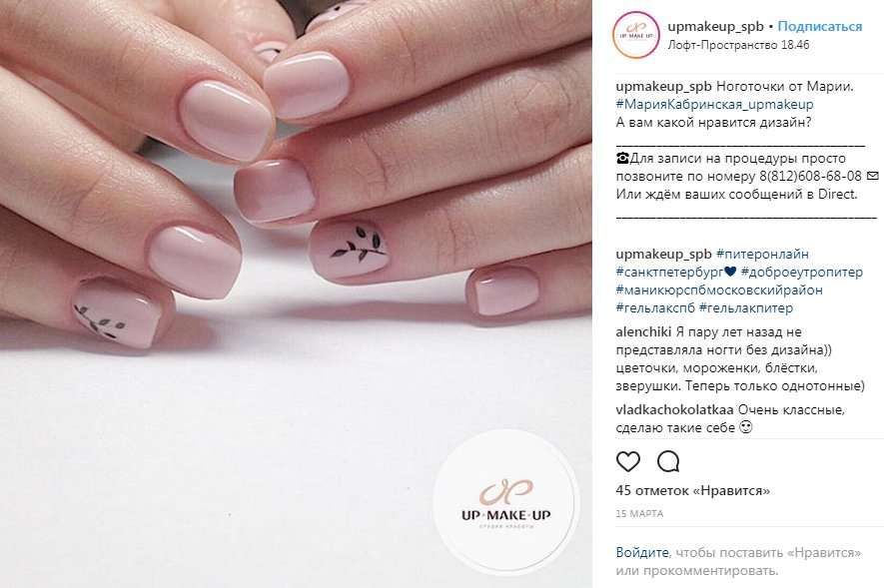Click the Up Make Up watermark logo

505,502
